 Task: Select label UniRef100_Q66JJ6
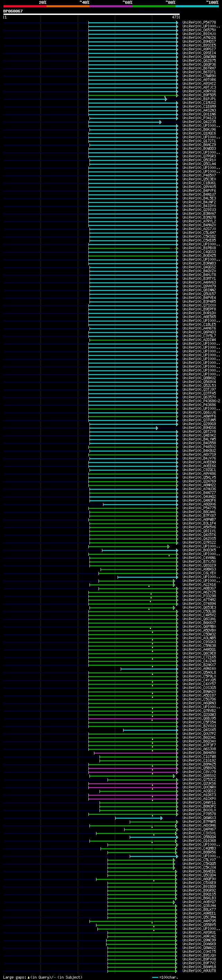[199, 412]
